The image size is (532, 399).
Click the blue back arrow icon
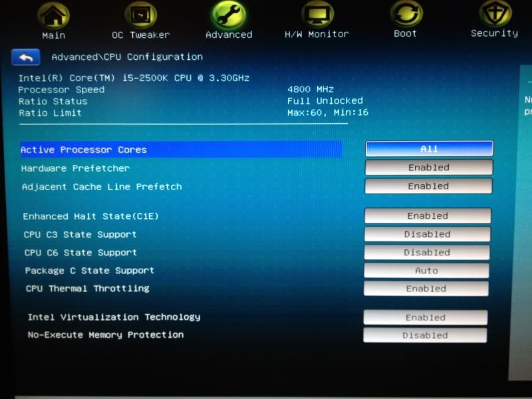[25, 57]
